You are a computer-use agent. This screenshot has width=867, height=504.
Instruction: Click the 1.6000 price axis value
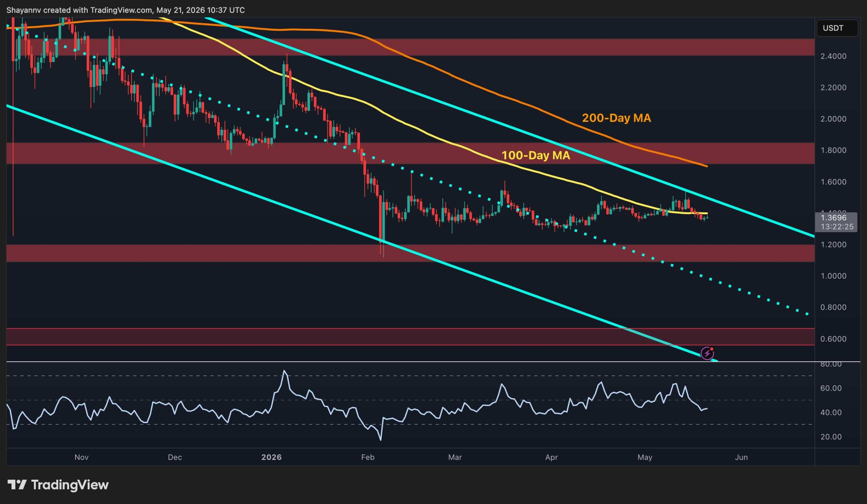[x=833, y=182]
